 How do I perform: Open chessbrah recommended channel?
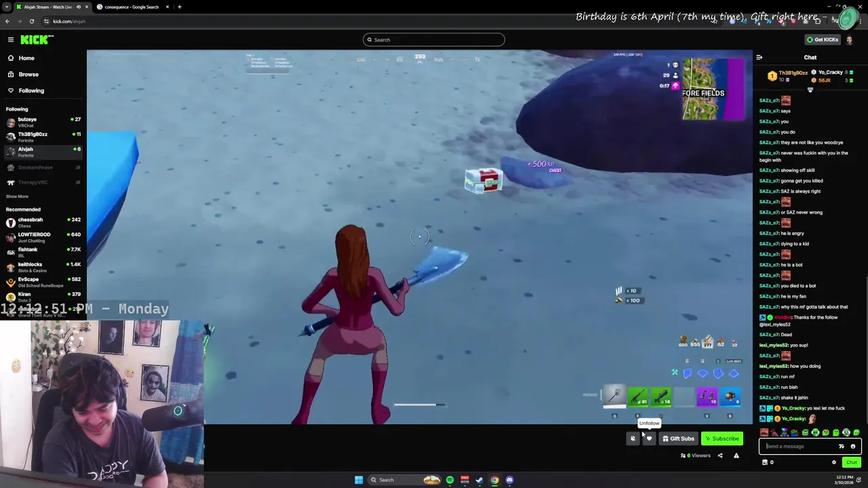(x=43, y=222)
